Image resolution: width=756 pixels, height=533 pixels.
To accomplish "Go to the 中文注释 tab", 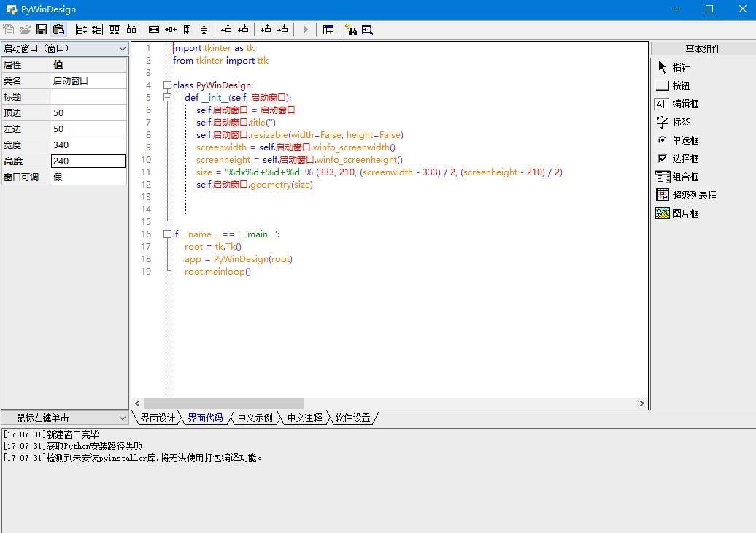I will click(305, 418).
